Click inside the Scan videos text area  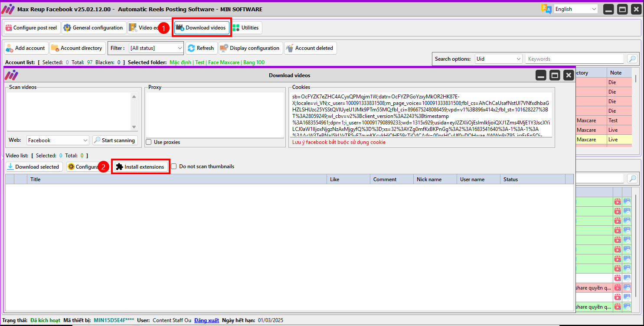(69, 111)
